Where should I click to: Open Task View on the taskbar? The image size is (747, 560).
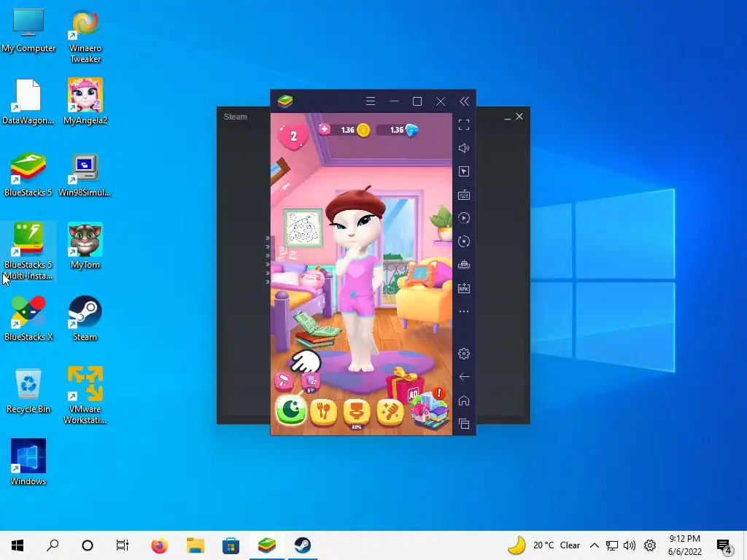(x=123, y=545)
